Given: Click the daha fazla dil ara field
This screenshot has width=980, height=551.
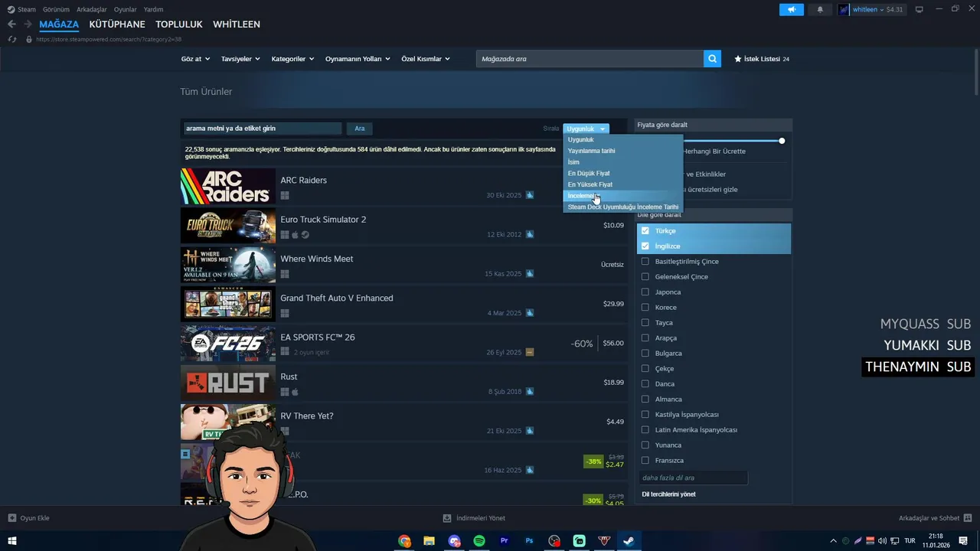Looking at the screenshot, I should 693,478.
